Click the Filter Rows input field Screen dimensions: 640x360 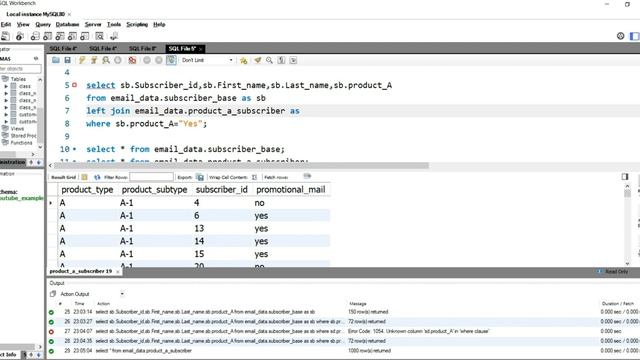(151, 177)
